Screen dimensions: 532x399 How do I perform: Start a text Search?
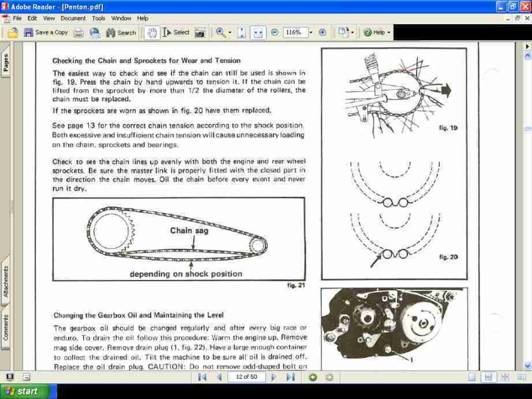pos(121,32)
